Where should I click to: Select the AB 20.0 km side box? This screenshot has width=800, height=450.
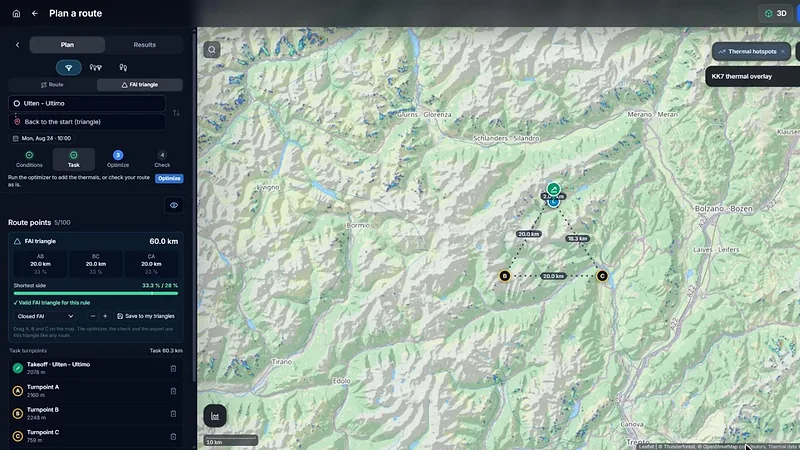(x=40, y=264)
